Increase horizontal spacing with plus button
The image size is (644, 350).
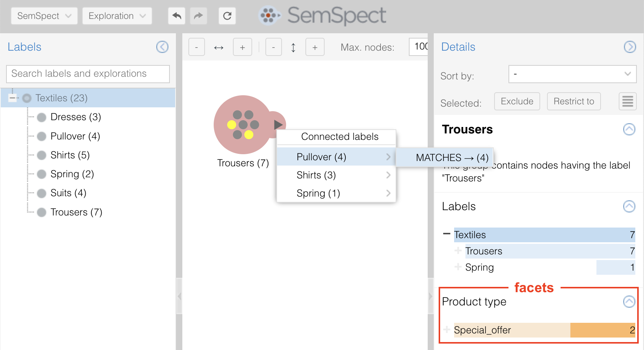click(x=242, y=47)
